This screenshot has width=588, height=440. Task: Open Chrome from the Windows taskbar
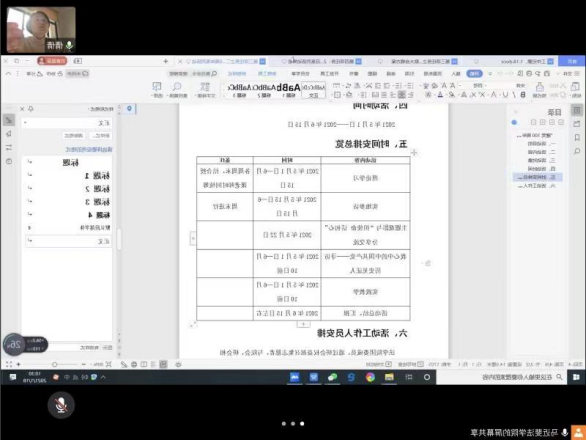[370, 377]
